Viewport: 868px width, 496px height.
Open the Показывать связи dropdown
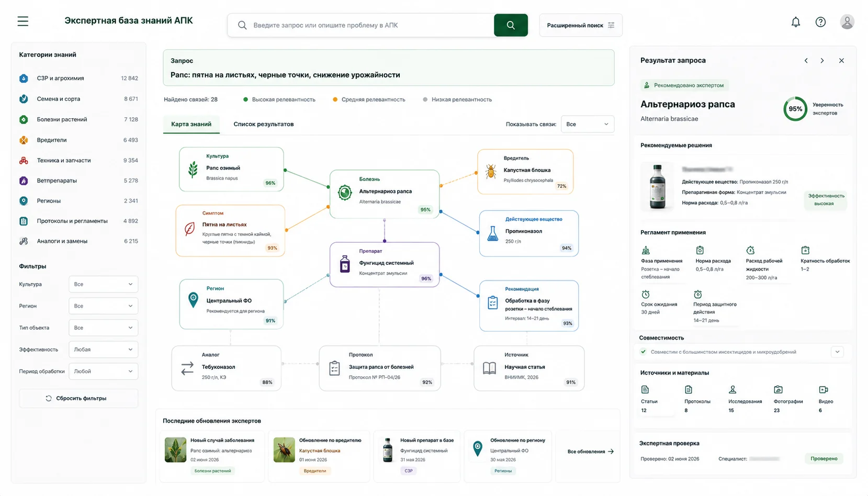click(x=587, y=124)
